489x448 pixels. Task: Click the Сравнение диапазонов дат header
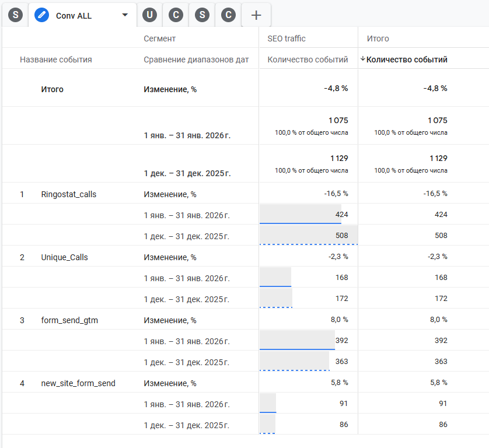click(x=196, y=60)
